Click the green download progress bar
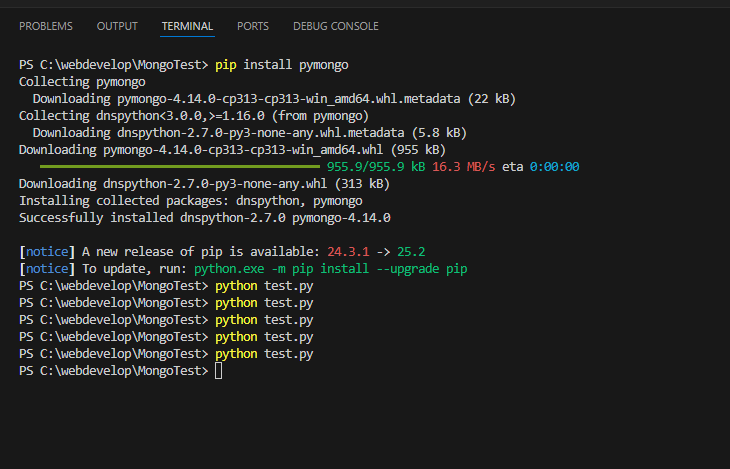This screenshot has width=730, height=469. click(180, 167)
